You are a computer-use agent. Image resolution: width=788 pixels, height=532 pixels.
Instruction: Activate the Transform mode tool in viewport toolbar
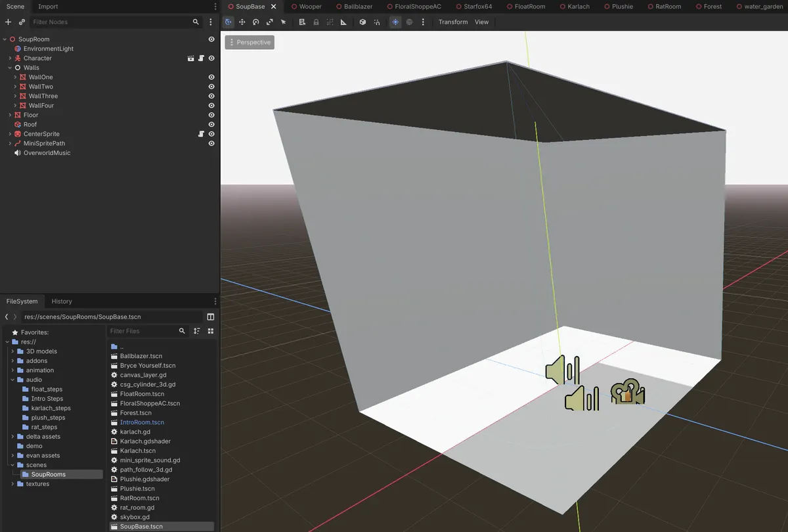(x=228, y=22)
